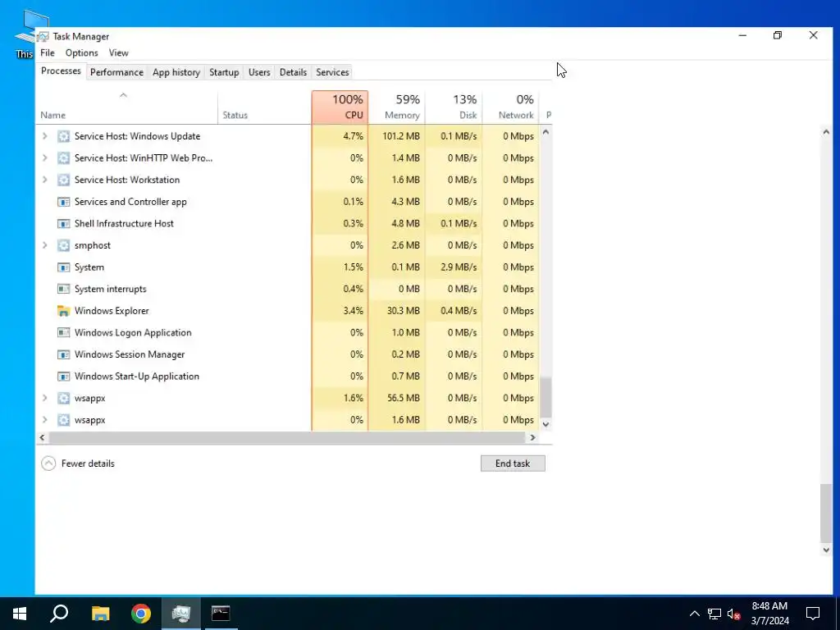Click the Task Manager title bar icon
The image size is (840, 630).
pos(43,36)
